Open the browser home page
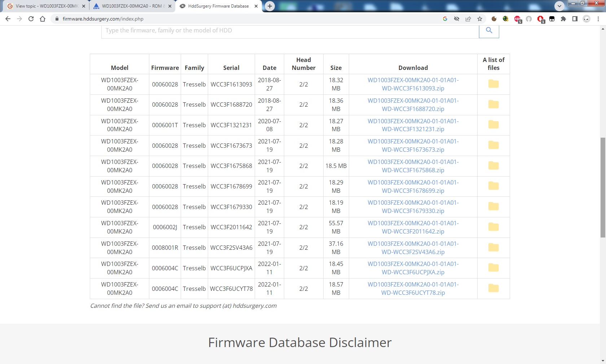 (43, 19)
